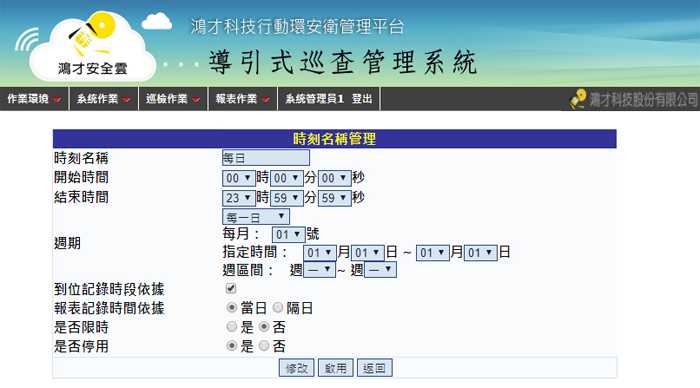The width and height of the screenshot is (700, 388).
Task: Click the small white cloud icon
Action: point(157,21)
